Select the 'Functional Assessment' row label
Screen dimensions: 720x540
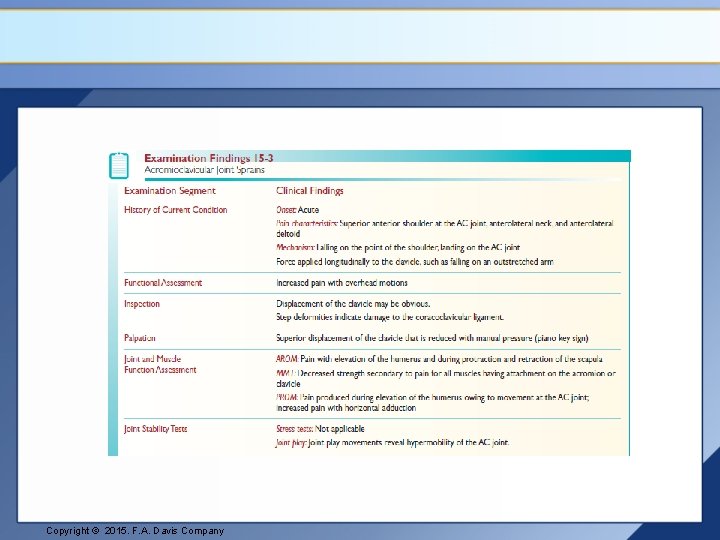(x=163, y=283)
